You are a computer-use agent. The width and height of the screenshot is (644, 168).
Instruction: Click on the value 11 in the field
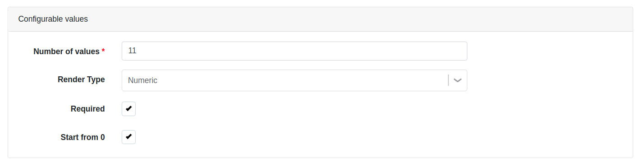[132, 51]
